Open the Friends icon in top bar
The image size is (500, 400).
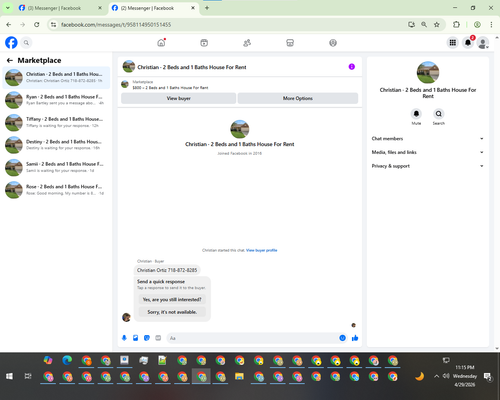click(247, 43)
